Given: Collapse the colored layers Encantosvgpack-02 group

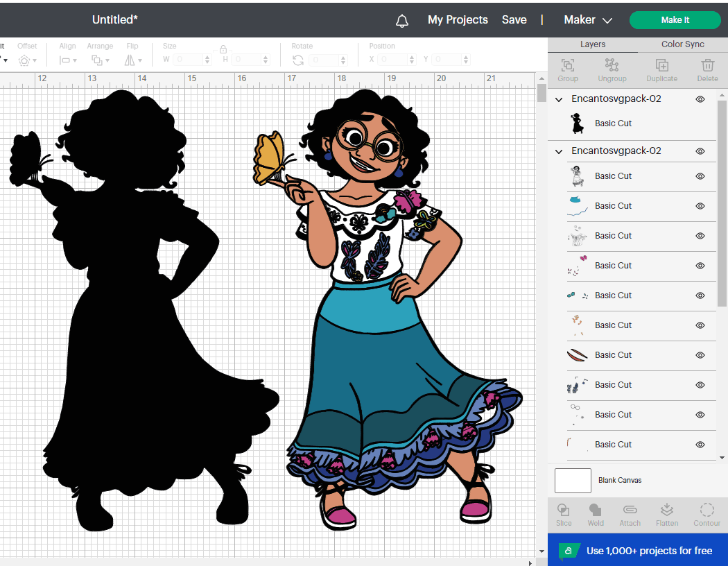Looking at the screenshot, I should (559, 151).
